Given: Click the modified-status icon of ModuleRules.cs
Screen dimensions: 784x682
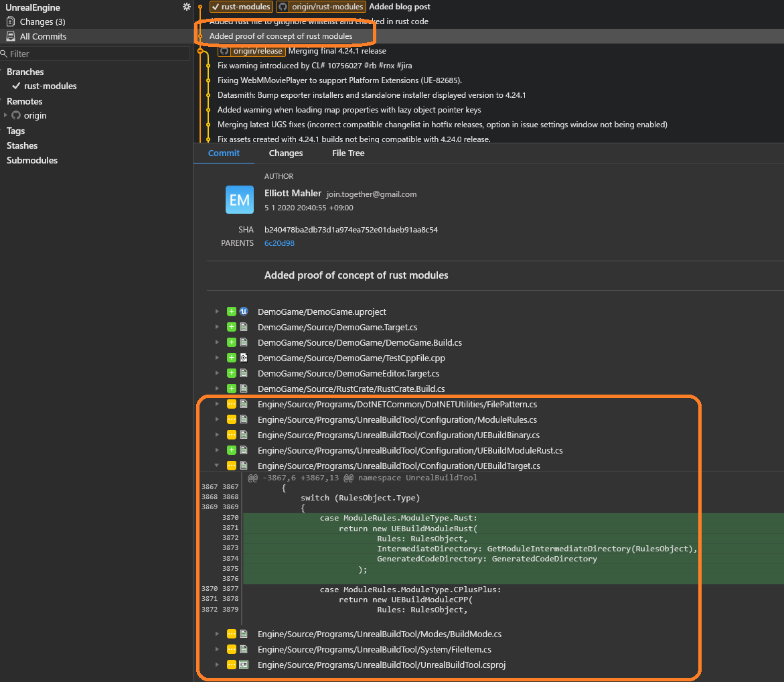Looking at the screenshot, I should coord(232,420).
